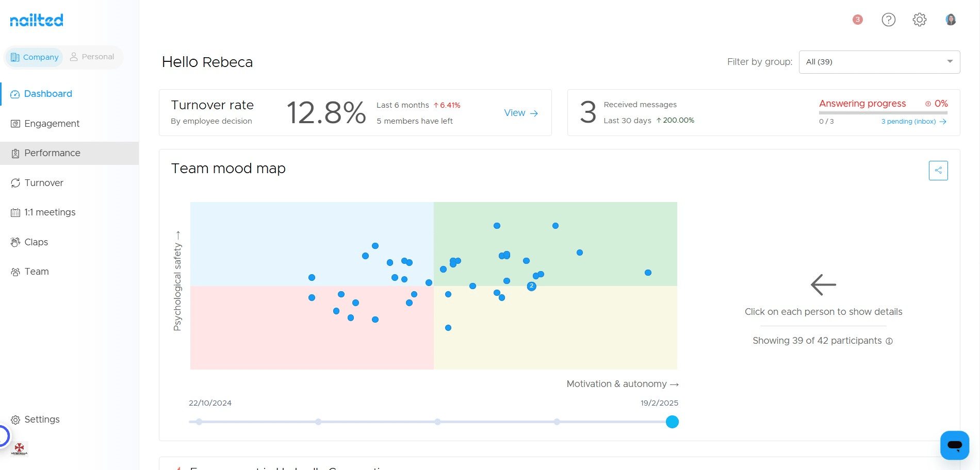This screenshot has height=470, width=980.
Task: Open the Dashboard section
Action: pos(47,93)
